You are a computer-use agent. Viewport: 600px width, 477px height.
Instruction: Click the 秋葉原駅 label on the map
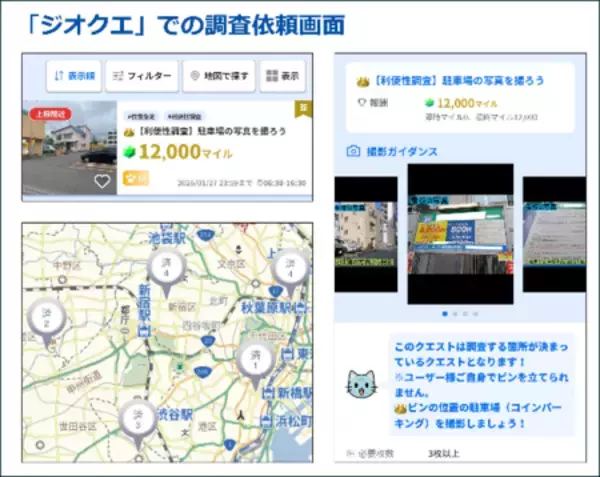[x=269, y=308]
